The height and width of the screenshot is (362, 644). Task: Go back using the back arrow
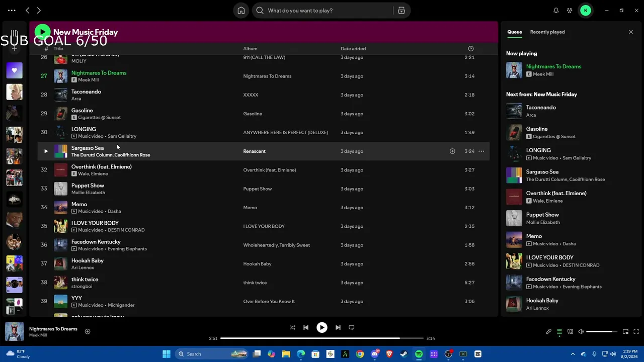pyautogui.click(x=28, y=10)
